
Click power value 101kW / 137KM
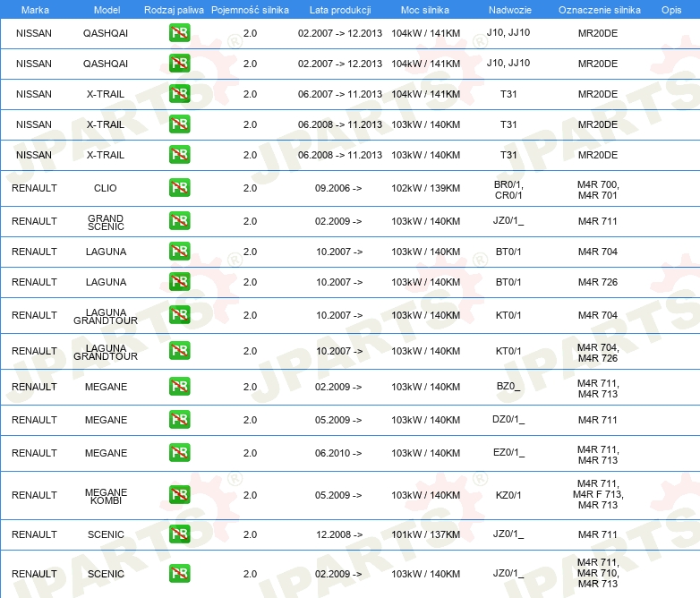(426, 534)
